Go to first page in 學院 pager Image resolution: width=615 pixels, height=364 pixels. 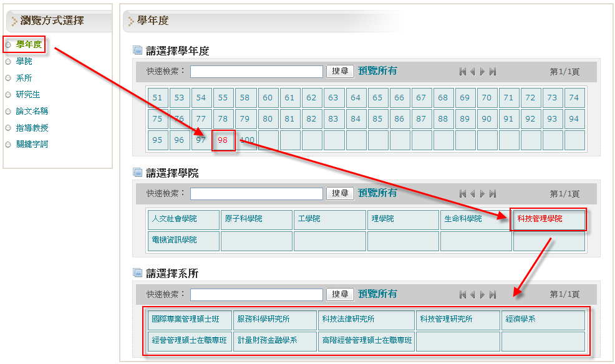(462, 194)
